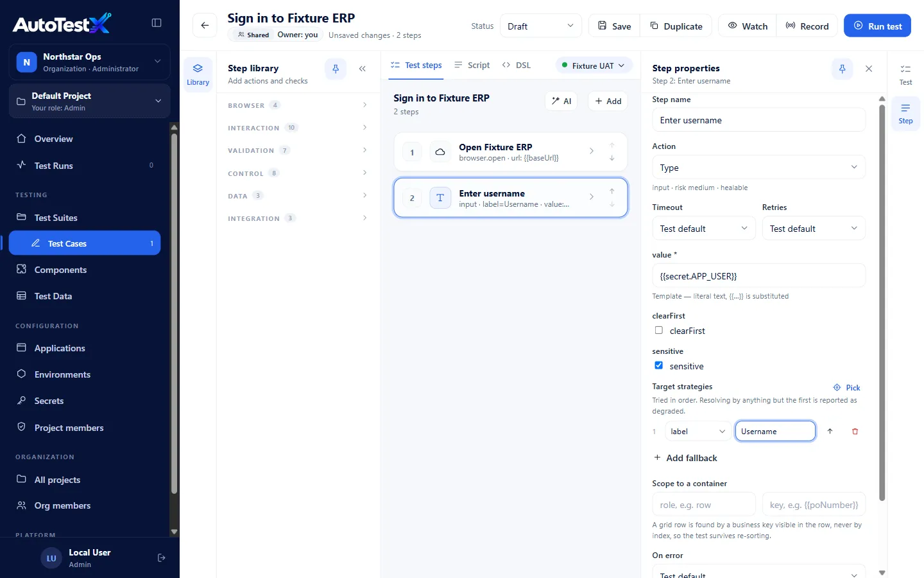Open the Retries dropdown

814,229
